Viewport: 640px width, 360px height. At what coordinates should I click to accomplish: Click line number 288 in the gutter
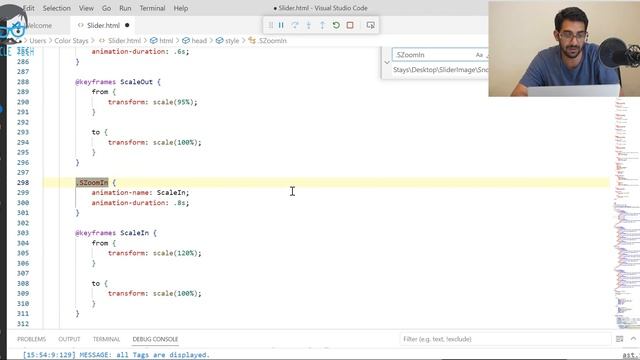pyautogui.click(x=23, y=82)
